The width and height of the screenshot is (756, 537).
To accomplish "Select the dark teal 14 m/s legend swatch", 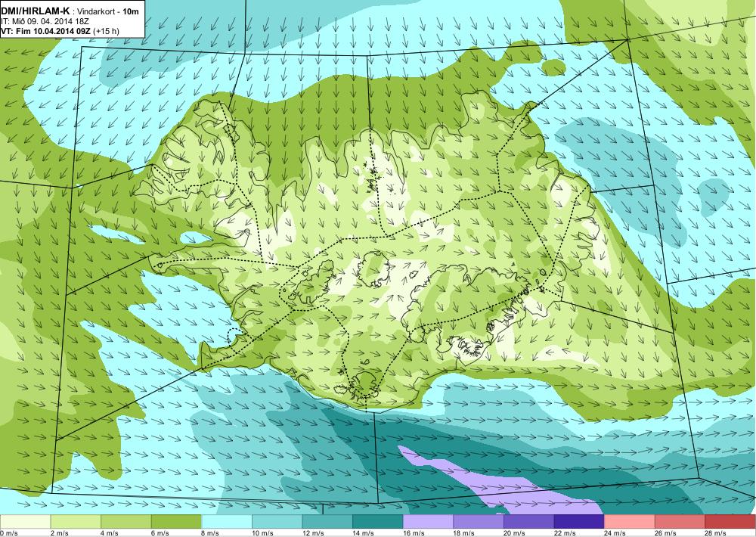I will [377, 522].
